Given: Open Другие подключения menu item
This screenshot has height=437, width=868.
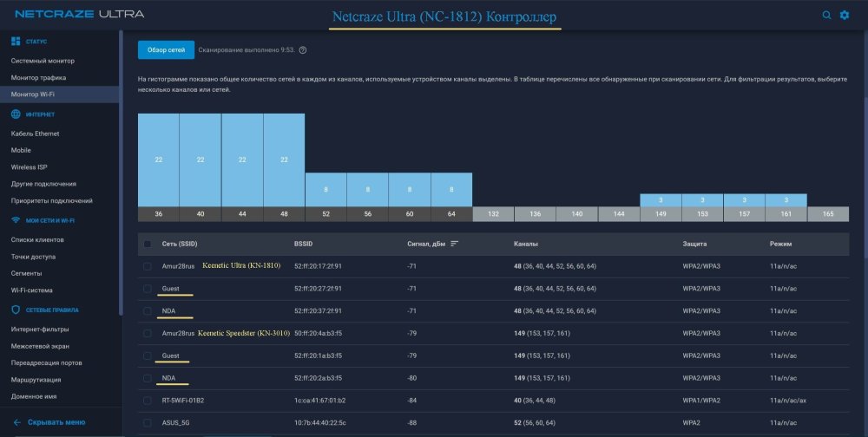Looking at the screenshot, I should click(43, 184).
